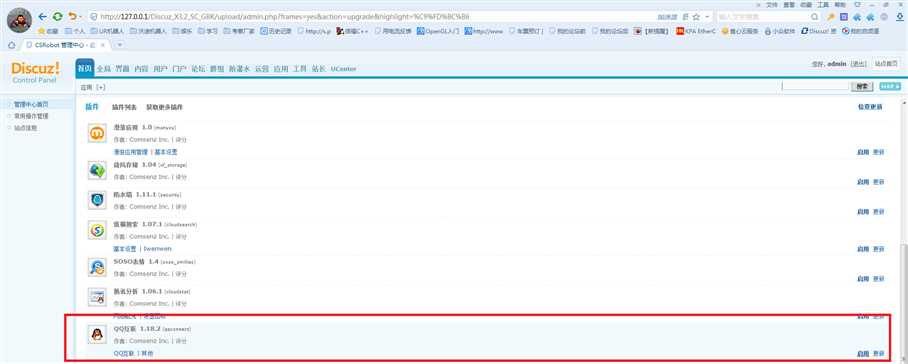The image size is (908, 364).
Task: Open the 工具 menu in the browser menu bar
Action: click(822, 4)
